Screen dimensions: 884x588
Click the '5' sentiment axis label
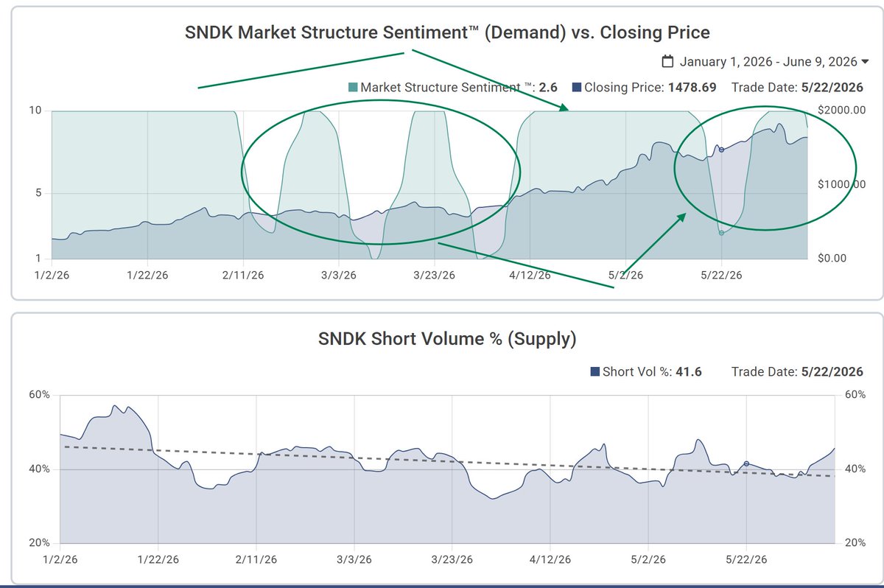pyautogui.click(x=38, y=194)
